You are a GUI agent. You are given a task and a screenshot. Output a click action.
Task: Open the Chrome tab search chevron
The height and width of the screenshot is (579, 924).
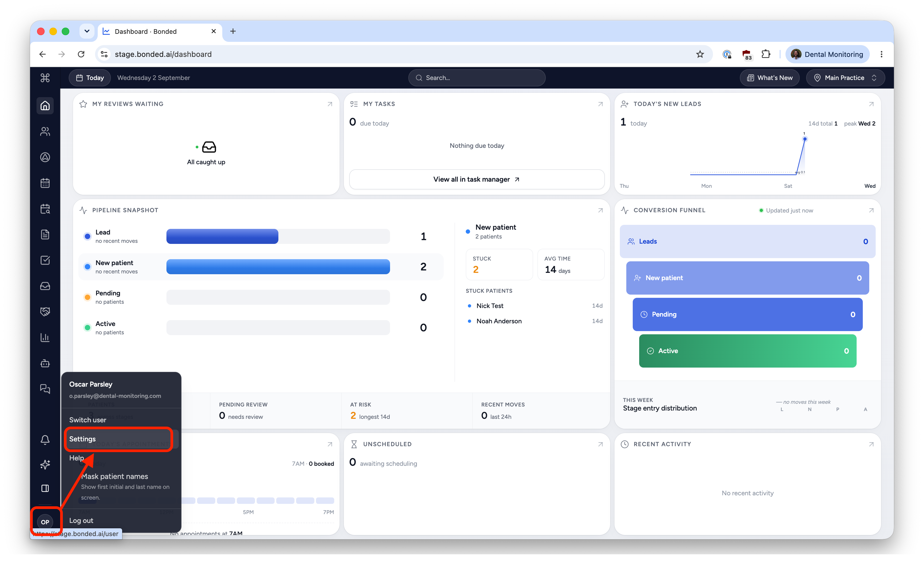[87, 31]
